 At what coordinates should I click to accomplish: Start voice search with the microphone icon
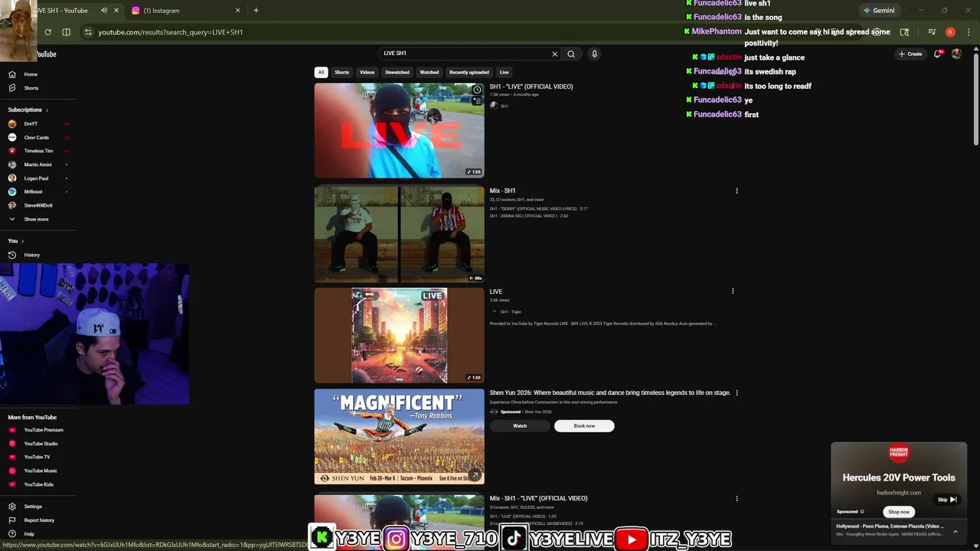point(594,54)
